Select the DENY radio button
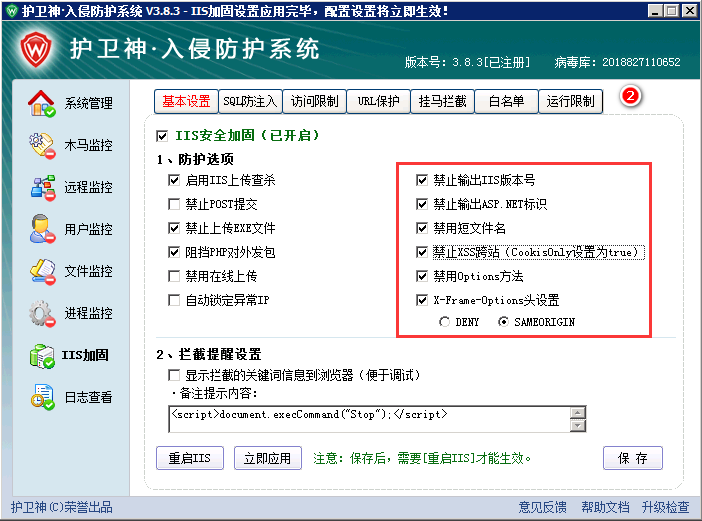The width and height of the screenshot is (702, 521). click(444, 322)
